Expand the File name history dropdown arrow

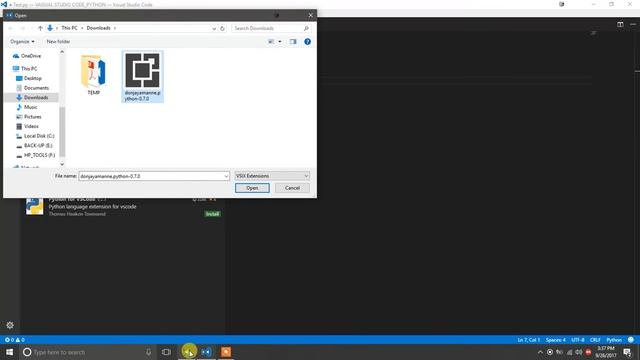pos(226,176)
